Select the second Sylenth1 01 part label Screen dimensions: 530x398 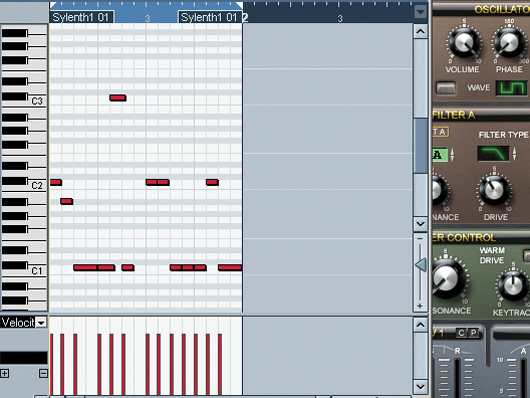click(x=210, y=17)
